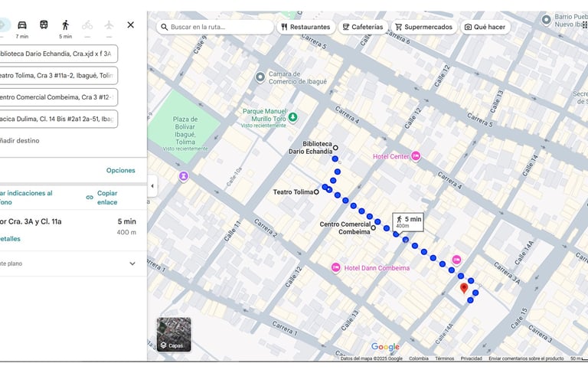Expand the flat terrain chevron
This screenshot has width=588, height=373.
click(x=132, y=263)
